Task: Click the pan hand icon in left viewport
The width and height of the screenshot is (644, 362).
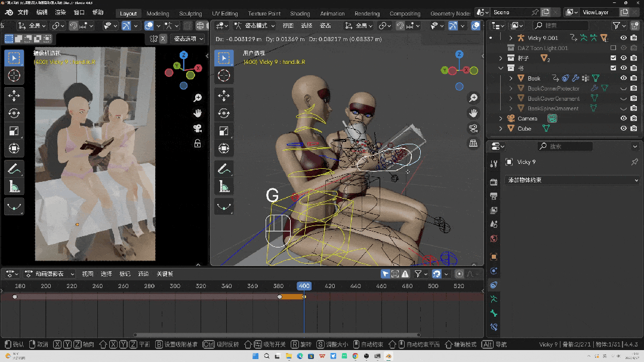Action: [x=197, y=113]
